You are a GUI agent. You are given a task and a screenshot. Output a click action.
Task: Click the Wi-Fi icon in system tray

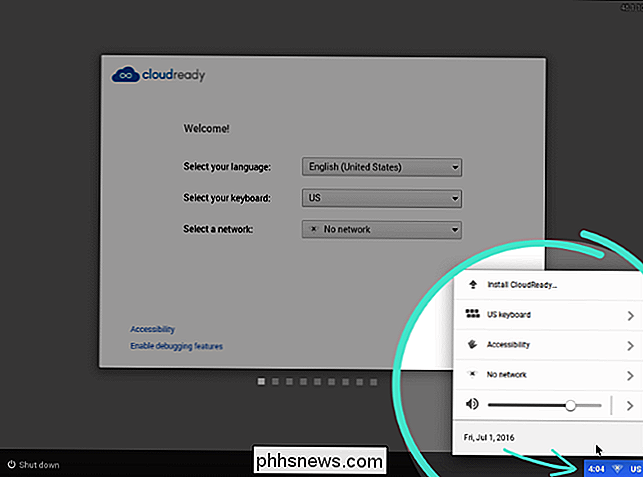[x=617, y=469]
